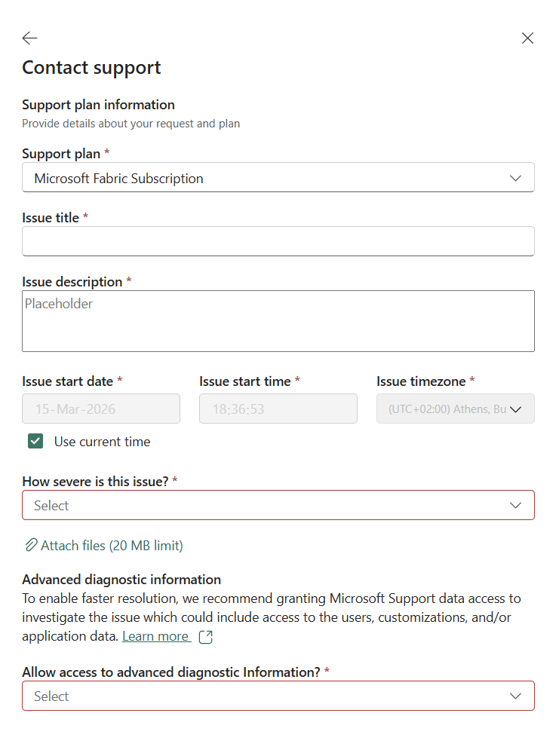Viewport: 556px width, 756px height.
Task: Open the Support plan dropdown
Action: pyautogui.click(x=278, y=178)
